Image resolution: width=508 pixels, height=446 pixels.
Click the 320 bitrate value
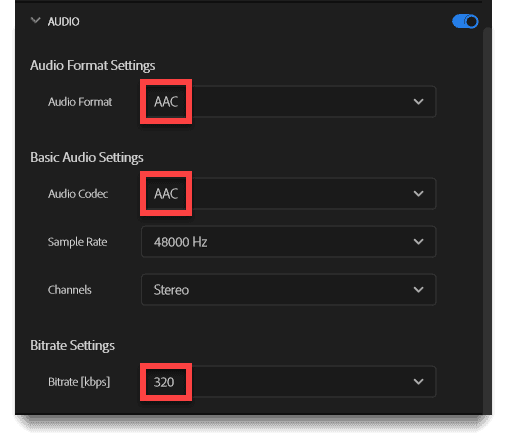[x=164, y=382]
